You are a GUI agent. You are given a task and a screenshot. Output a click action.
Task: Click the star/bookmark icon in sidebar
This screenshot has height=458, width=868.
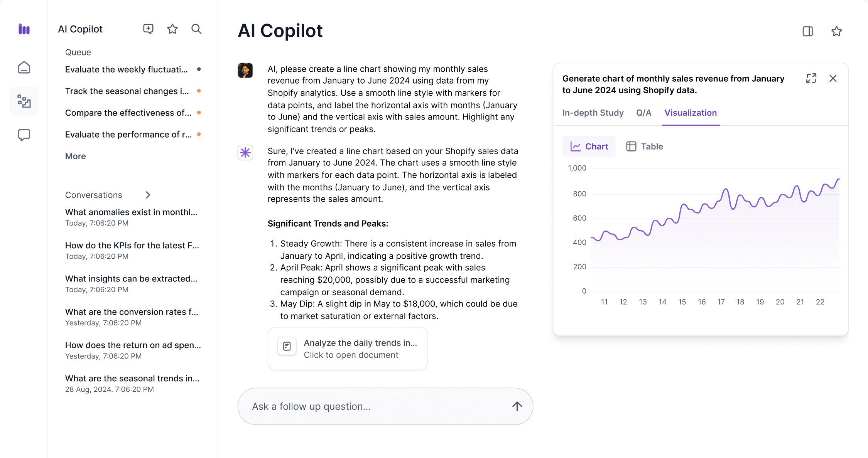[173, 29]
